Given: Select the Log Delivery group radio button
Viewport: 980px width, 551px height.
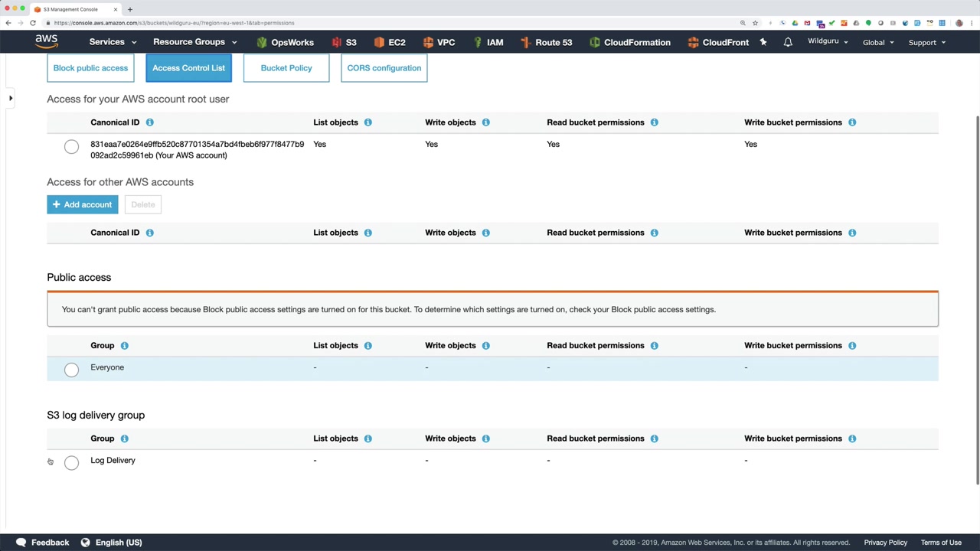Looking at the screenshot, I should [x=71, y=462].
